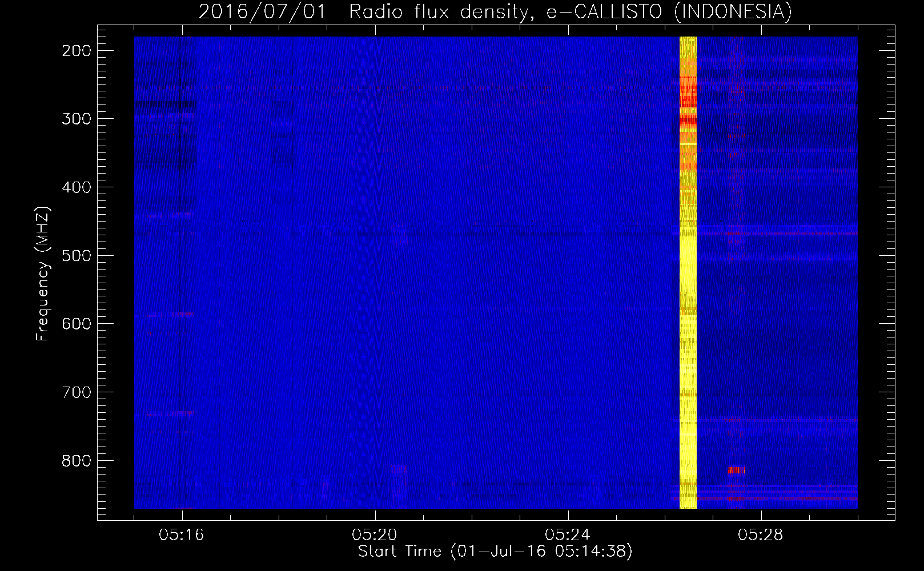Select the 300 frequency tick label
924x571 pixels.
[x=76, y=119]
